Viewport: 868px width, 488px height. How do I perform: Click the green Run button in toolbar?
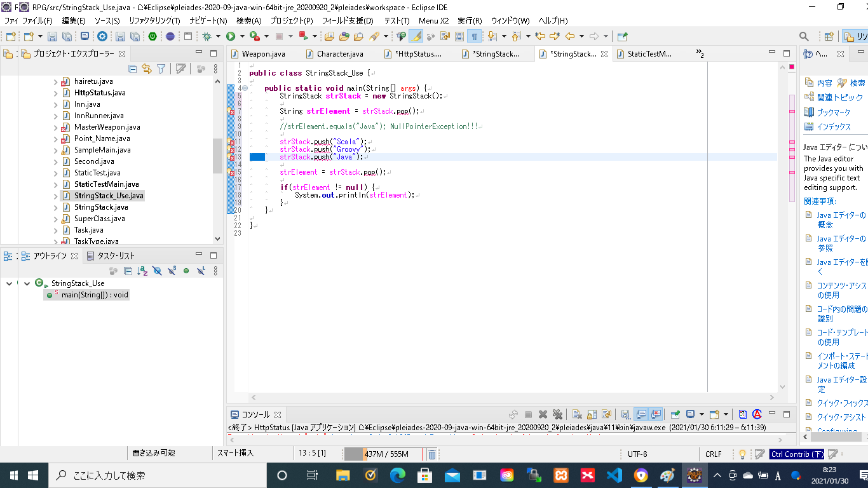231,37
